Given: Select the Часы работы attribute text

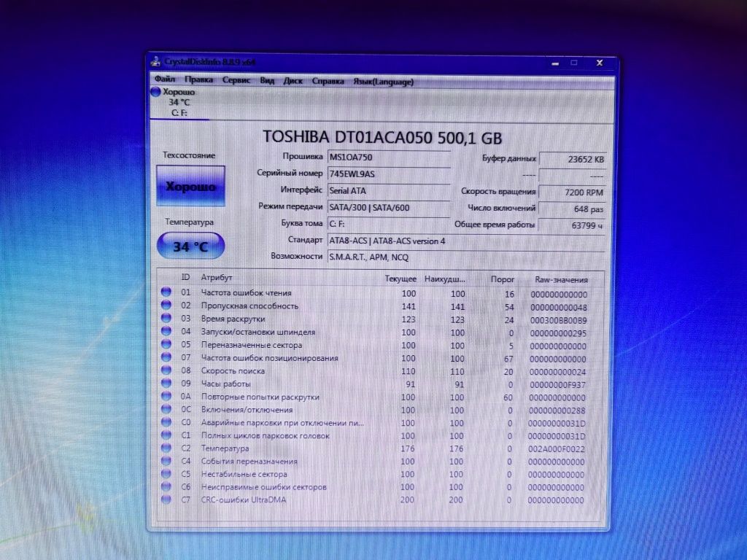Looking at the screenshot, I should coord(226,384).
